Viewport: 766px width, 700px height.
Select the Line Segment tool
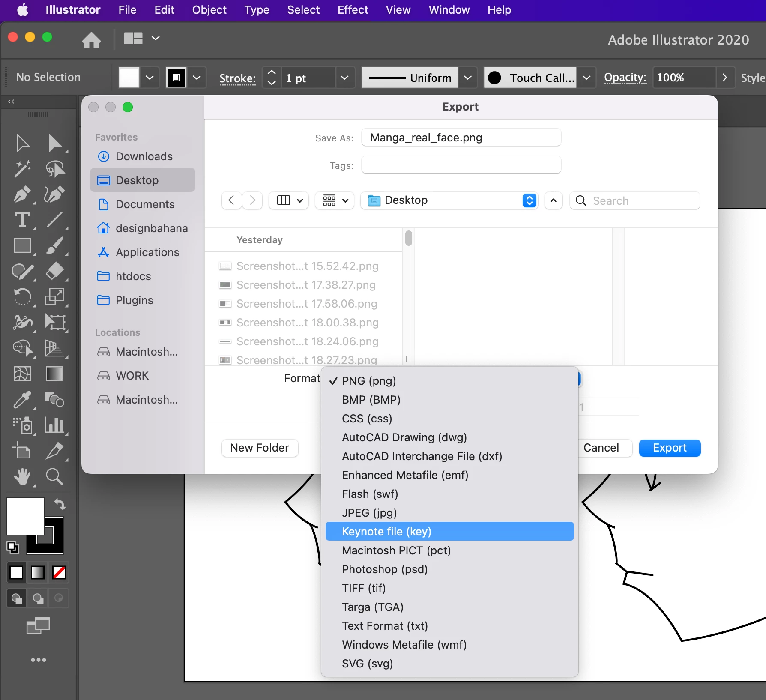click(x=55, y=220)
